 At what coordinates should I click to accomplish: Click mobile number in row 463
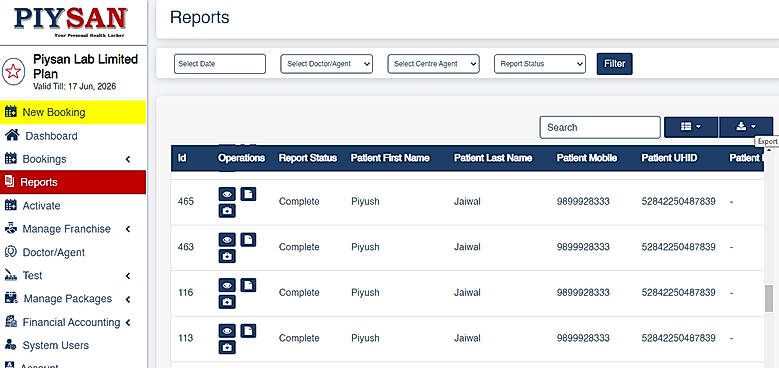583,247
